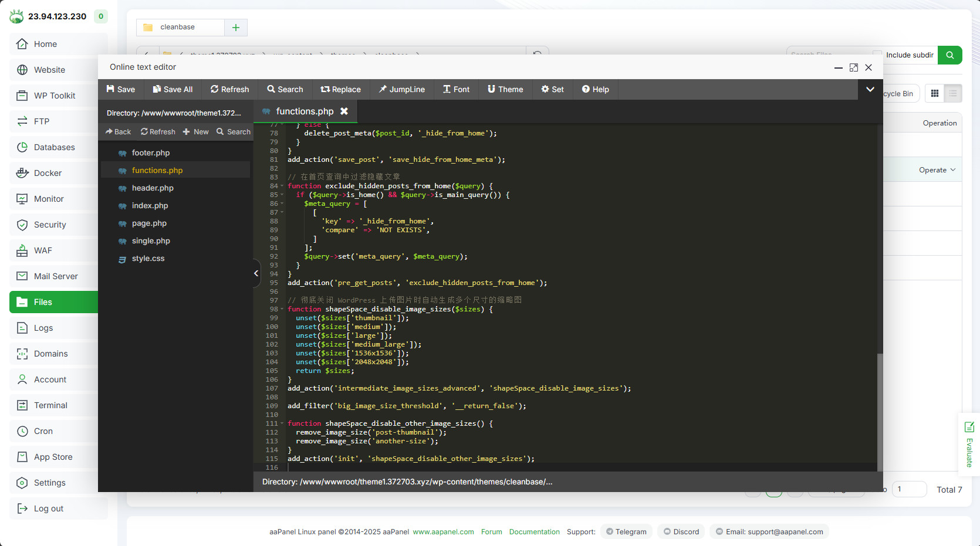Fold the function at line 98
This screenshot has width=980, height=546.
click(x=282, y=309)
